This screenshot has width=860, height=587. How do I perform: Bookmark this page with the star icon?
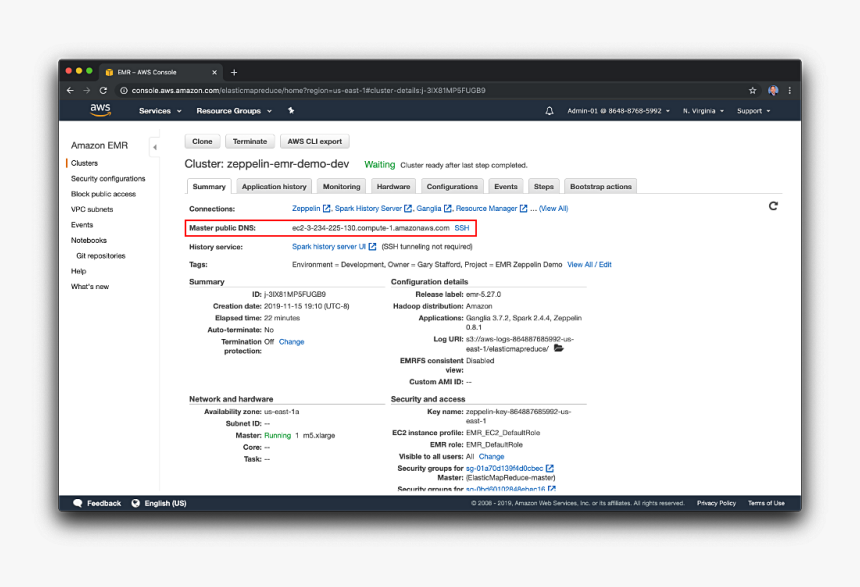753,90
